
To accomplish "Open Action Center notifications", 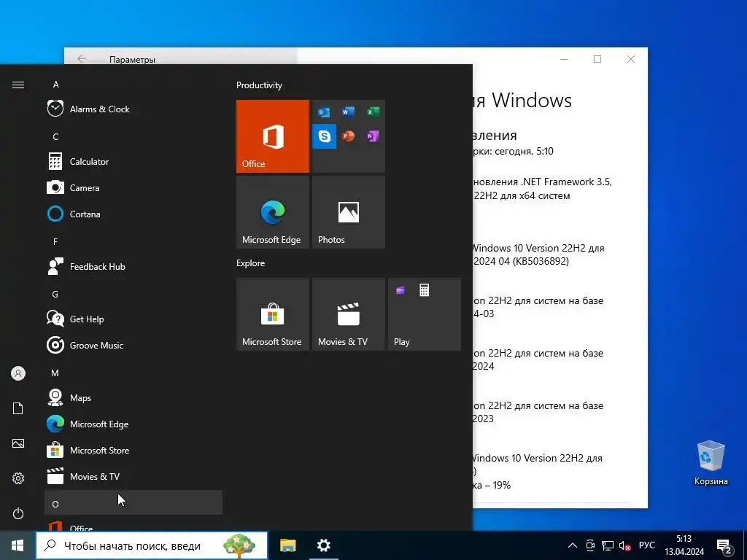I will pyautogui.click(x=724, y=545).
